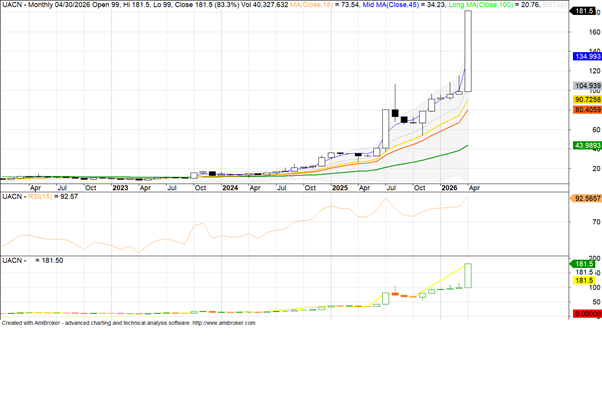602x393 pixels.
Task: Click the orange 80.4059 moving-average tag
Action: point(587,110)
